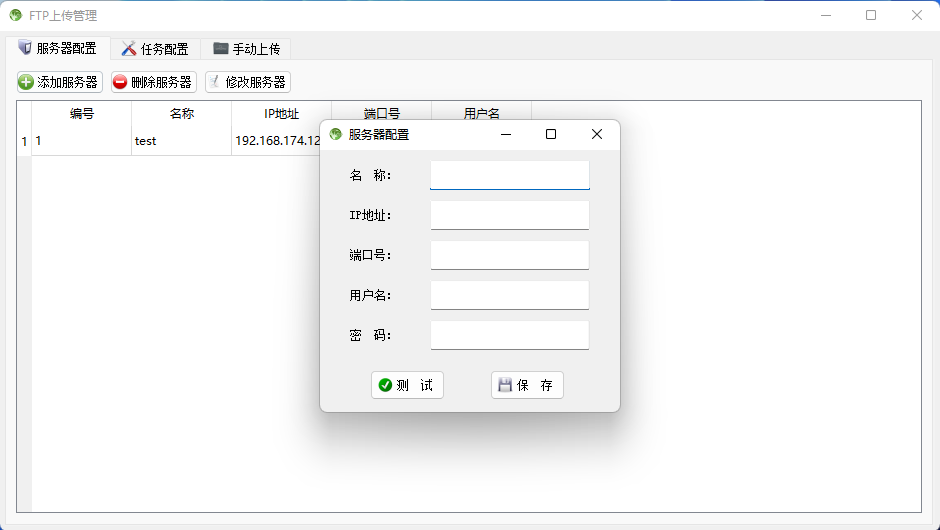Screen dimensions: 940x530
Task: Select row header 1 of the table
Action: point(24,141)
